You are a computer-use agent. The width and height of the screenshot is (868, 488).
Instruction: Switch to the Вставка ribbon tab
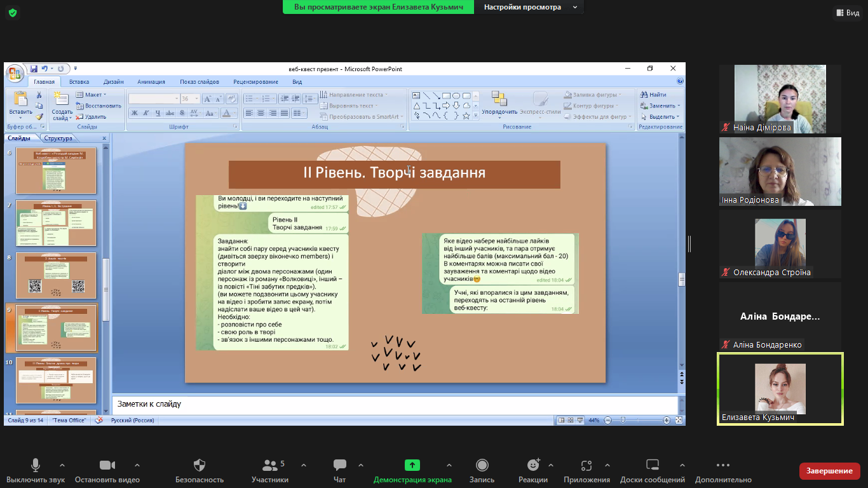click(79, 82)
